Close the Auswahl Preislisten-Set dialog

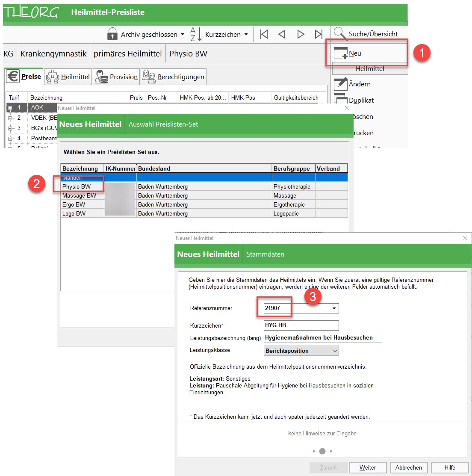coord(347,108)
